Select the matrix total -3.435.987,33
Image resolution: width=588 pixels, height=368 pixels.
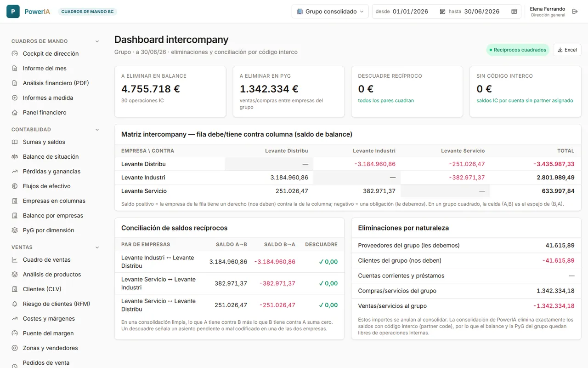click(554, 164)
